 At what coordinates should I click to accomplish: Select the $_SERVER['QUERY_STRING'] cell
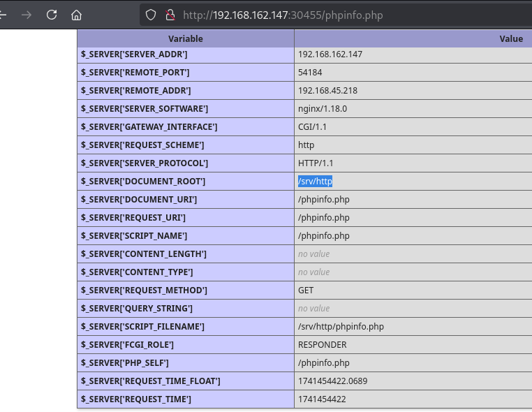point(186,309)
